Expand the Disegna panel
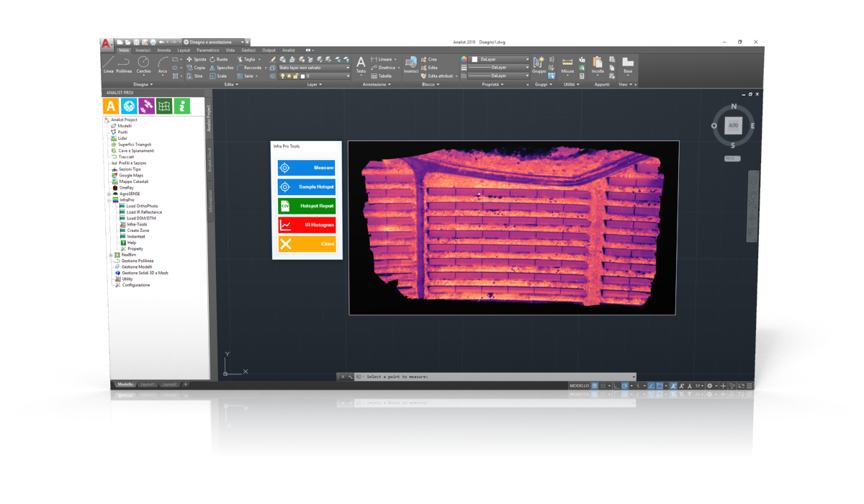The height and width of the screenshot is (504, 864). (143, 84)
